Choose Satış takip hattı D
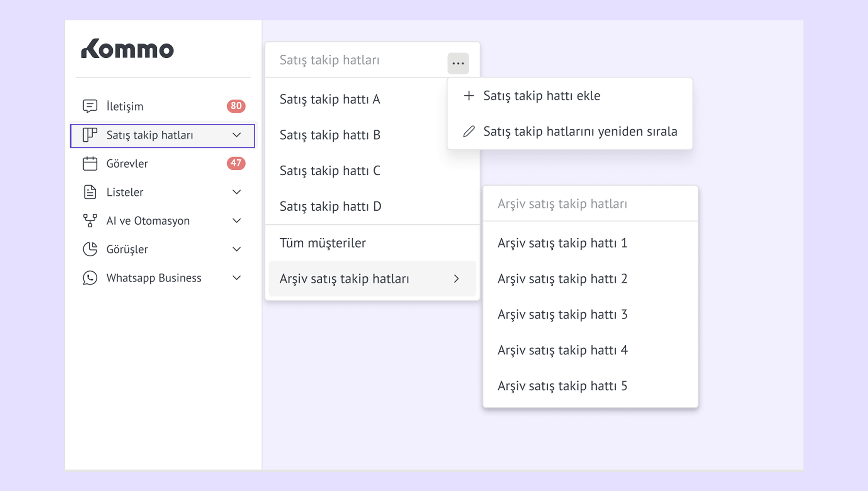Screen dimensions: 868x491 330,206
